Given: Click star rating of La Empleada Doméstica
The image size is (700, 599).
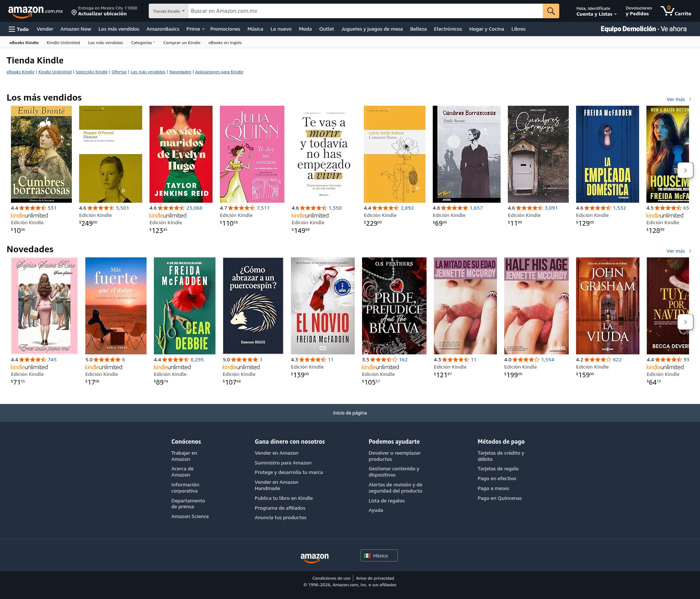Looking at the screenshot, I should pos(598,208).
